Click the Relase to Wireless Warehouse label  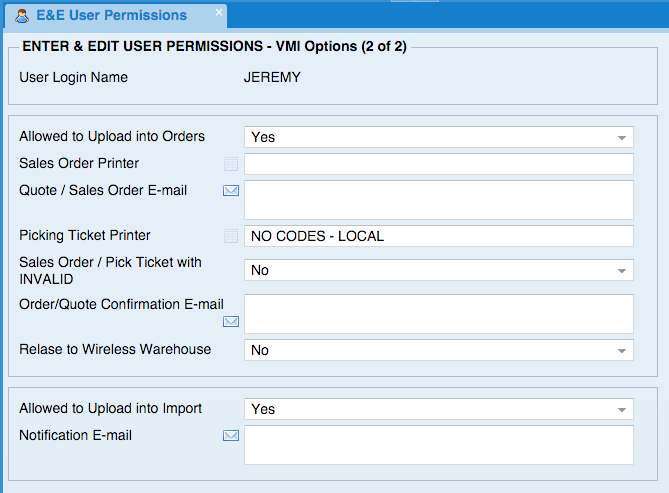pos(115,349)
